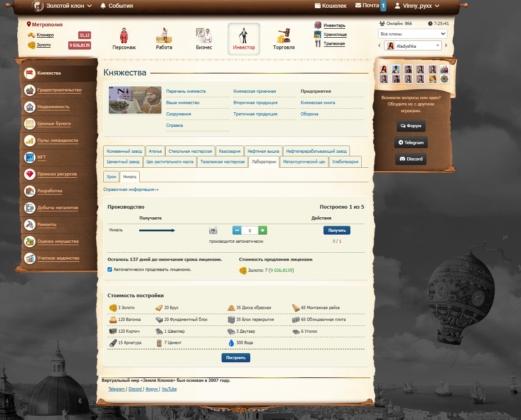Select the Металлургический цех tab
Viewport: 521px width, 420px height.
304,162
